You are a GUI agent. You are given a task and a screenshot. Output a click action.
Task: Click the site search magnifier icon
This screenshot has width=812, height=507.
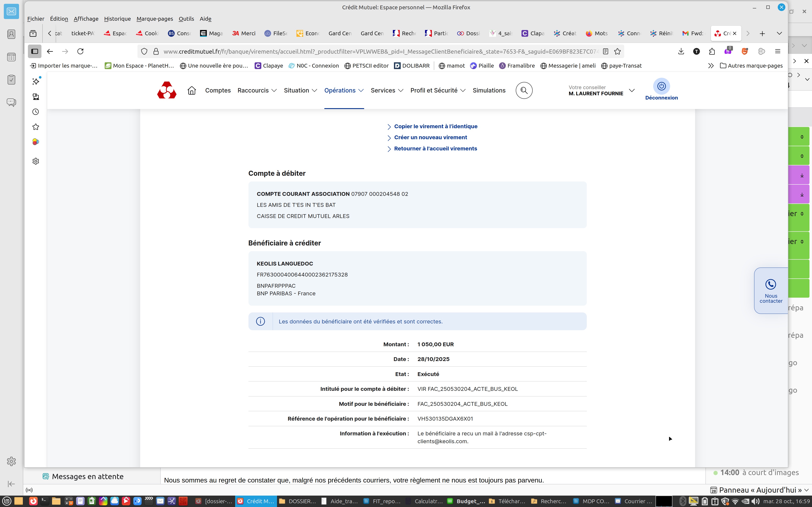tap(524, 91)
